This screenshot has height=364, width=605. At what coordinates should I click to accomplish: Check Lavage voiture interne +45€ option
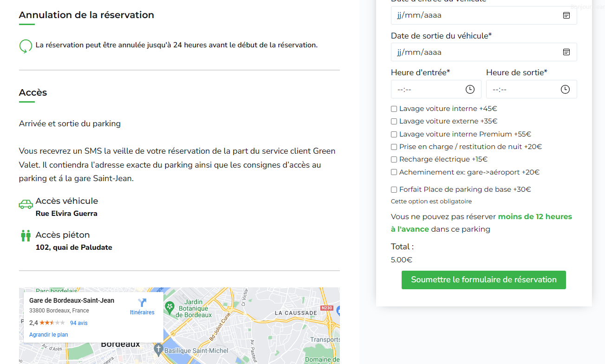point(394,109)
